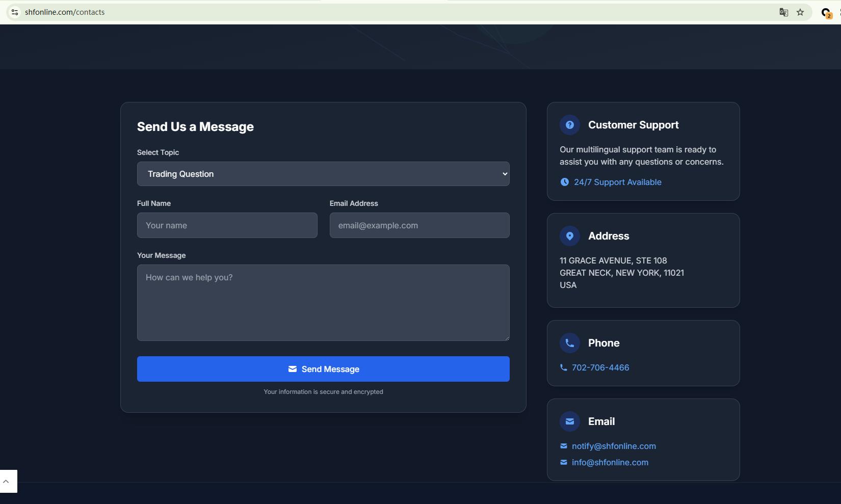Bookmark this page with the star icon
Image resolution: width=841 pixels, height=504 pixels.
pos(800,12)
